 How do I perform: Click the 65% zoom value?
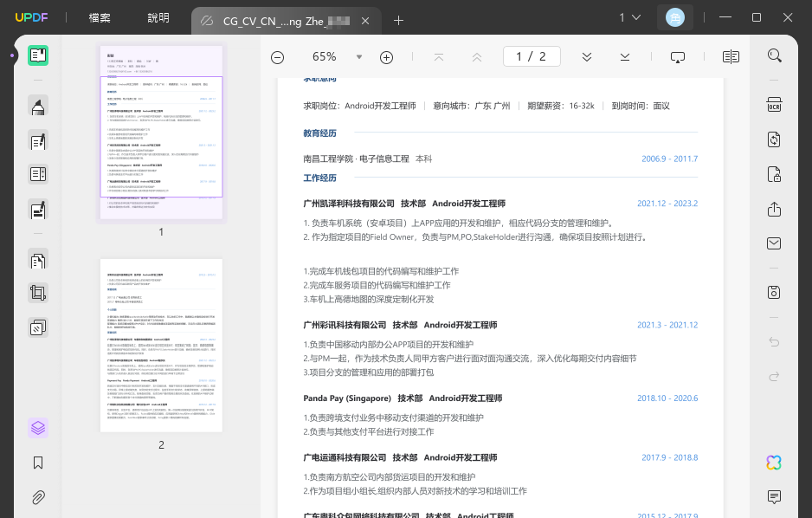[324, 56]
